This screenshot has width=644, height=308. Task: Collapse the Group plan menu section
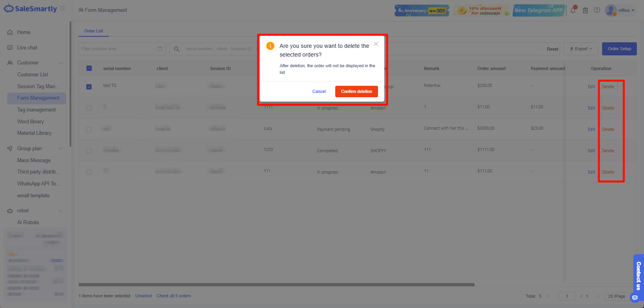61,149
